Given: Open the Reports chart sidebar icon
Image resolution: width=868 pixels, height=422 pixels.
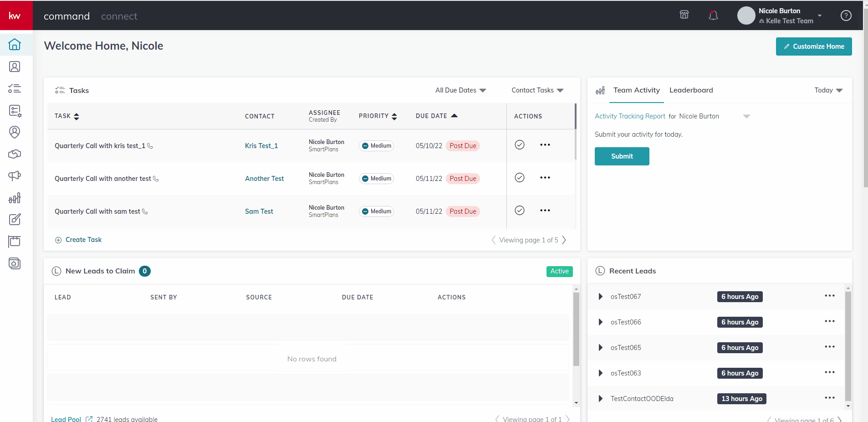Looking at the screenshot, I should pyautogui.click(x=15, y=198).
